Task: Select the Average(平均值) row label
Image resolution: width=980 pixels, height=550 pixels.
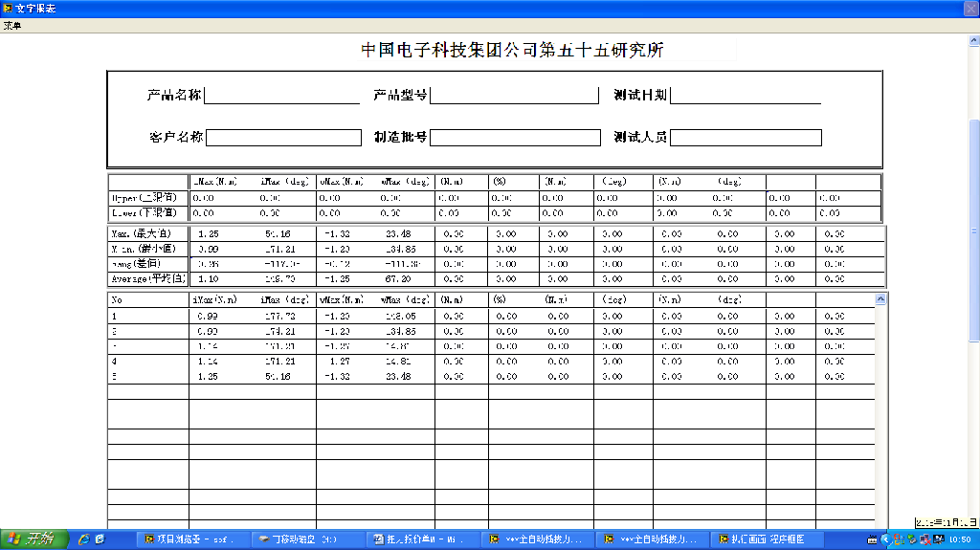Action: click(x=148, y=278)
